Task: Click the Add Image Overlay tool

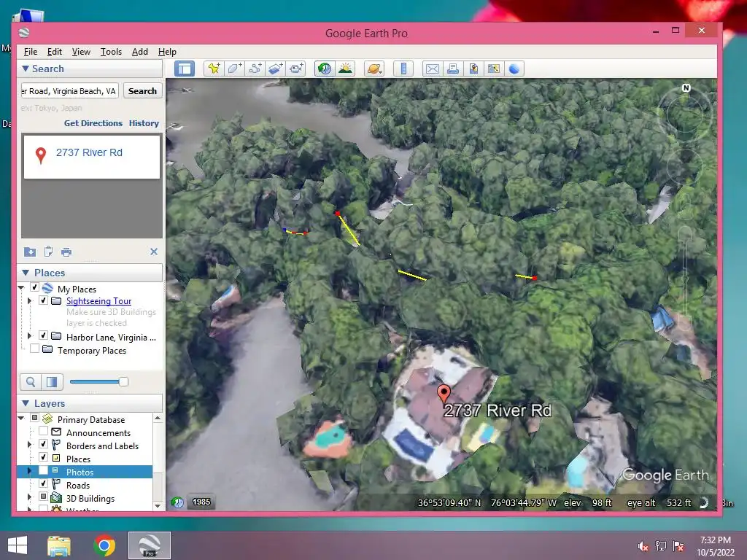Action: (275, 69)
